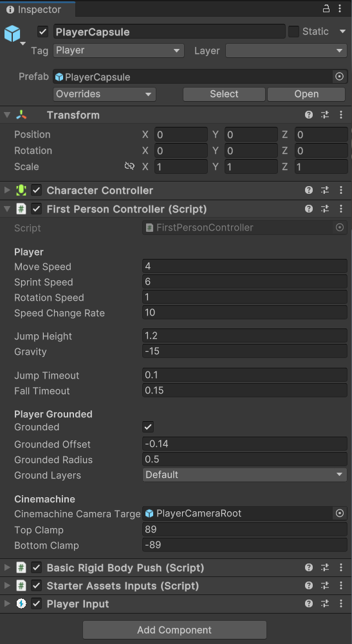
Task: Open Transform component help icon
Action: [x=309, y=115]
